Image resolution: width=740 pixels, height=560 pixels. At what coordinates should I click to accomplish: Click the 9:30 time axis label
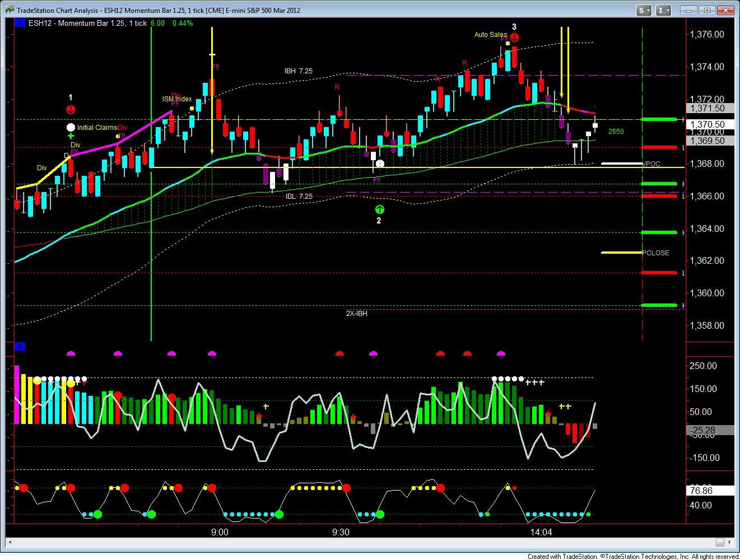pos(341,532)
